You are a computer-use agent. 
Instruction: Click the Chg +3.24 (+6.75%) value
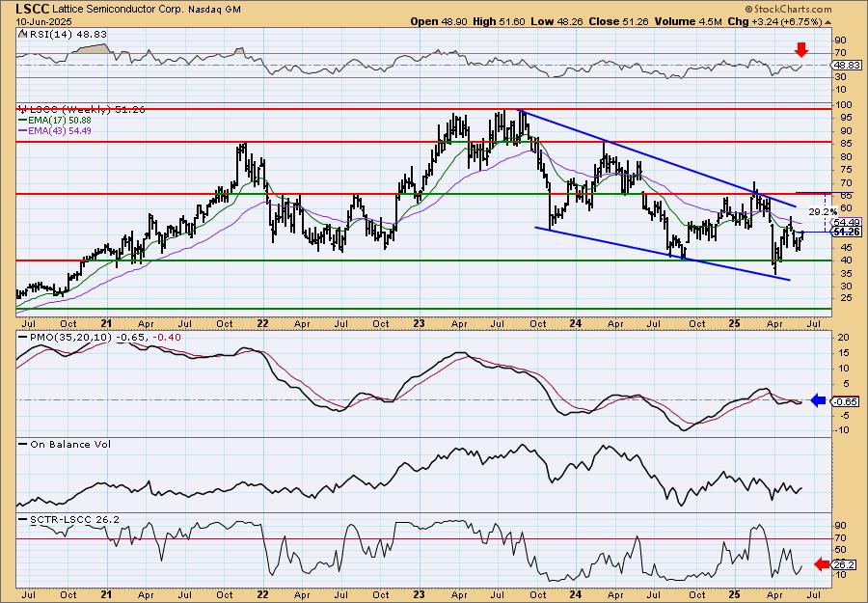(775, 21)
